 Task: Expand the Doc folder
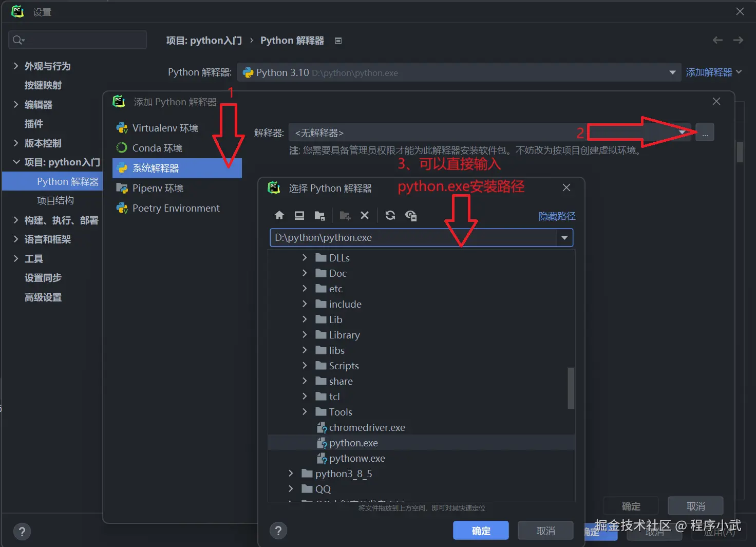(x=305, y=273)
